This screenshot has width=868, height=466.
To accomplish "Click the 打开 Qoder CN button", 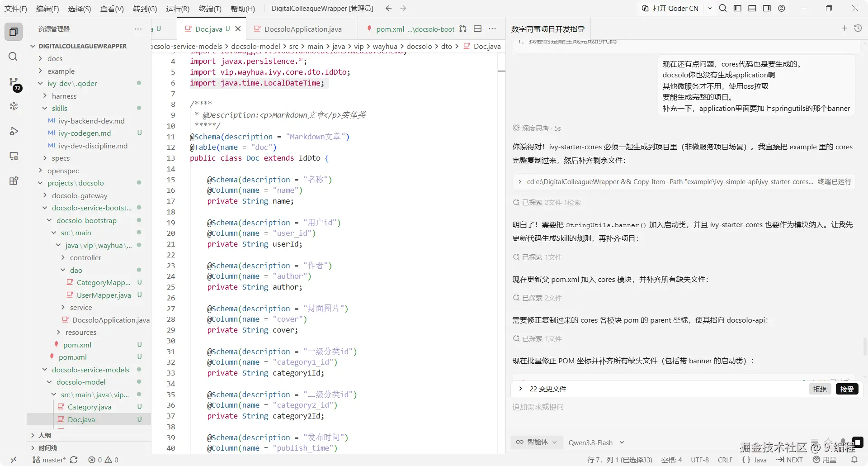I will pyautogui.click(x=670, y=8).
